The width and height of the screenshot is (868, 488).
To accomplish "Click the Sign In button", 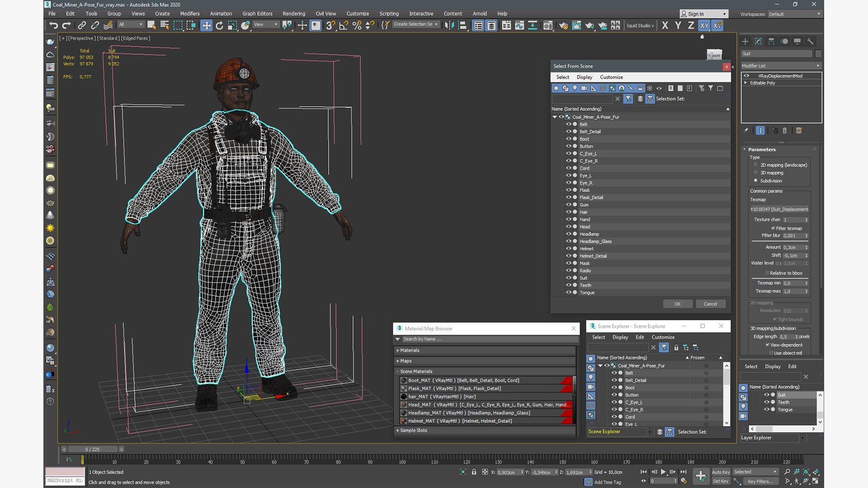I will pyautogui.click(x=703, y=14).
